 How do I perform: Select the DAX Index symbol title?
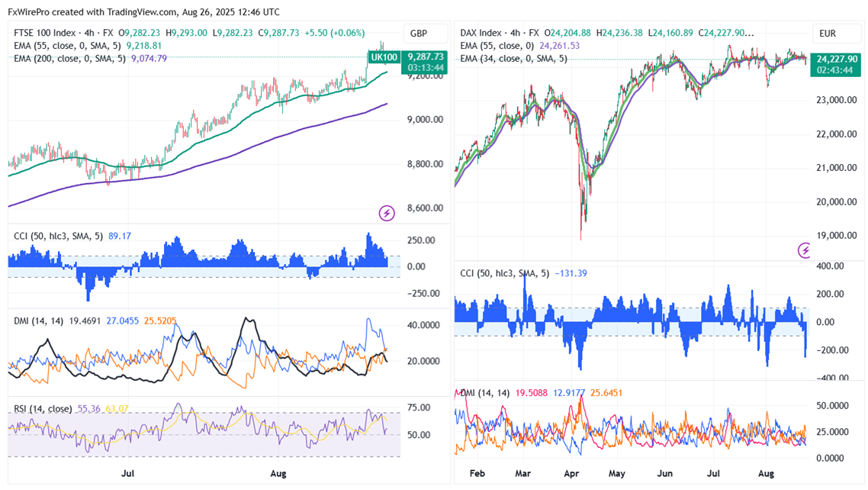click(x=481, y=34)
